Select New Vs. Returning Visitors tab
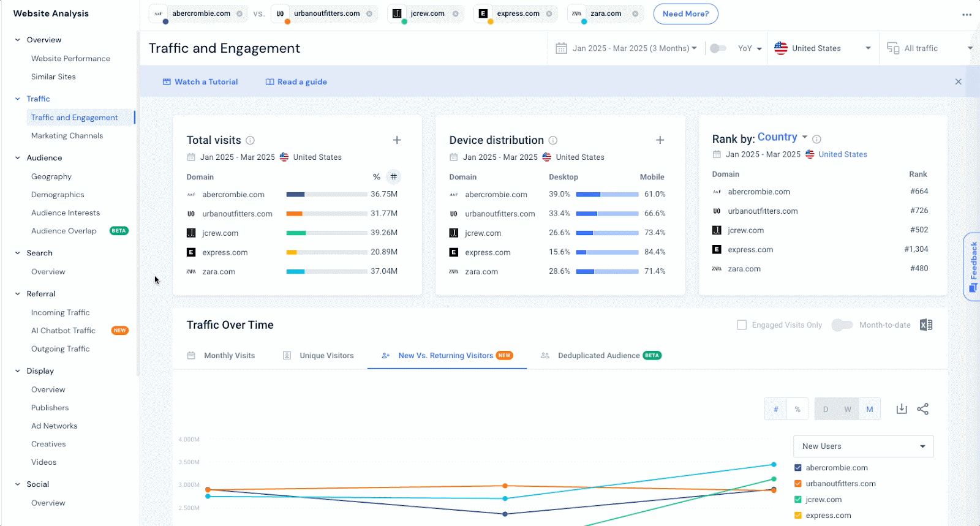Screen dimensions: 980x526 click(447, 356)
